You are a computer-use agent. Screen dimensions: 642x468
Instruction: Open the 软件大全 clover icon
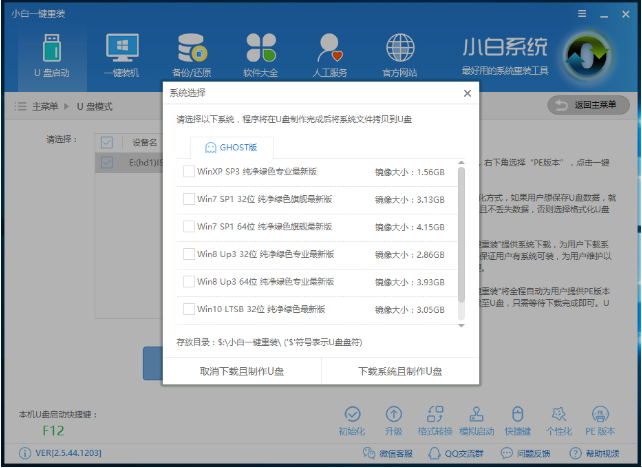coord(261,48)
